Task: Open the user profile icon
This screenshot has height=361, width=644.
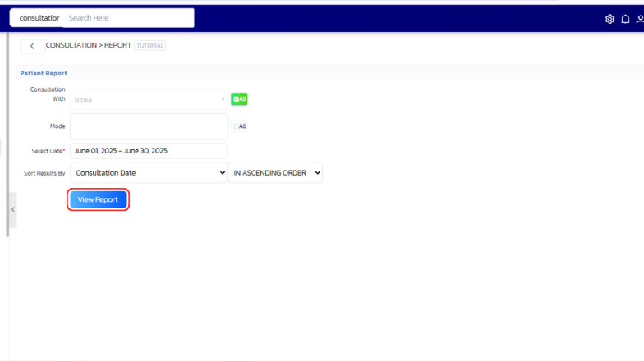Action: 640,19
